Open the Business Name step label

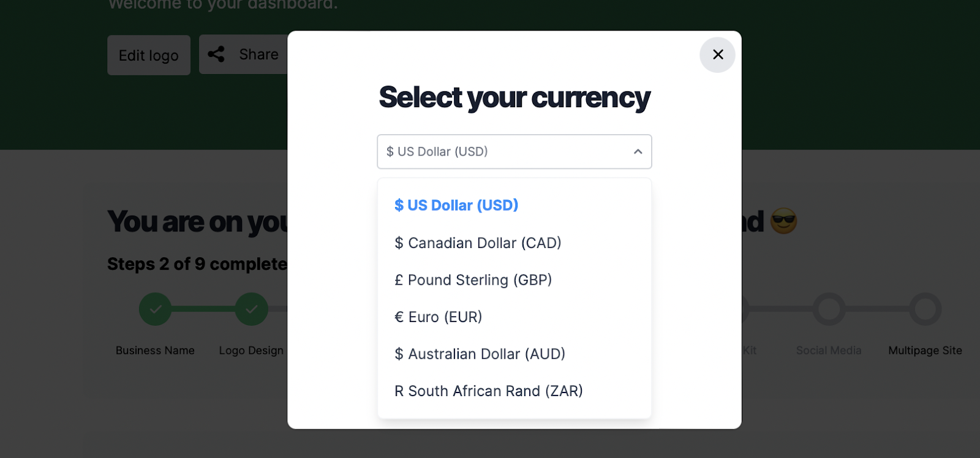coord(155,351)
